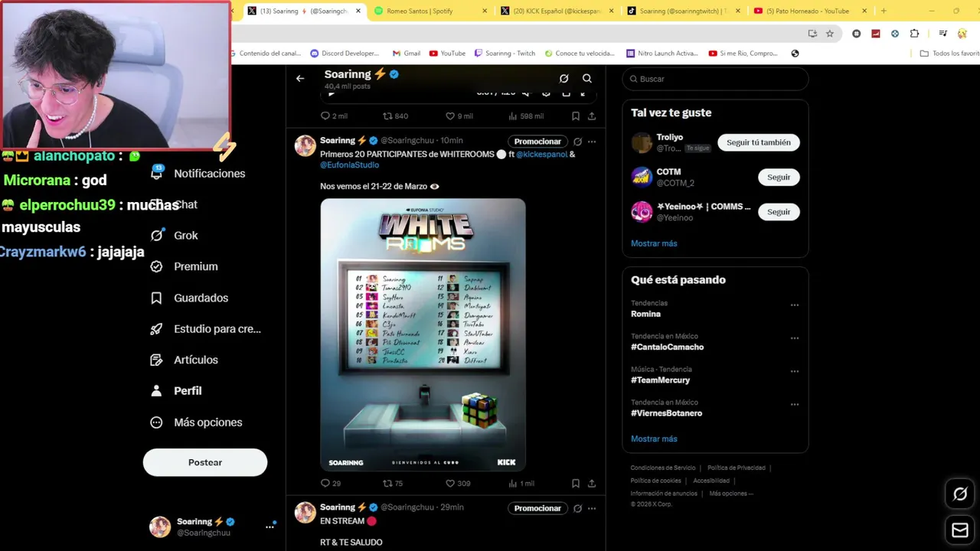Switch to the KICK Español browser tab
980x551 pixels.
tap(556, 11)
